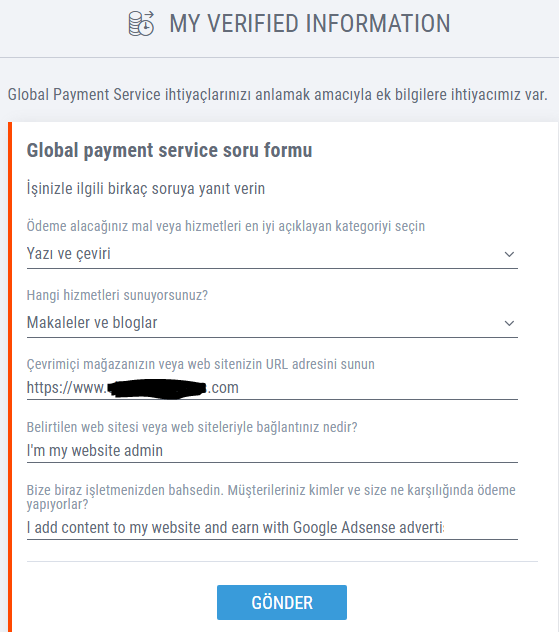Click the Bize biraz işletmenizden bahsedin label
The height and width of the screenshot is (632, 559).
click(271, 497)
